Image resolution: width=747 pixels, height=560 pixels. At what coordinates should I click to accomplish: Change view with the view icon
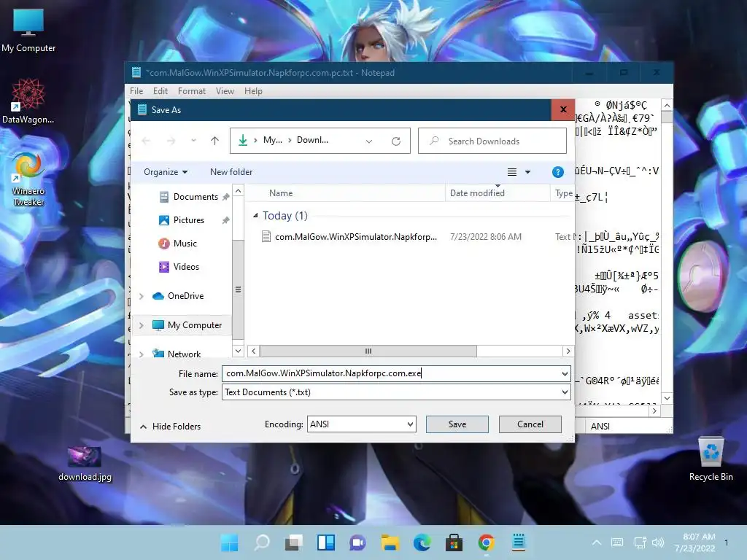(x=512, y=172)
